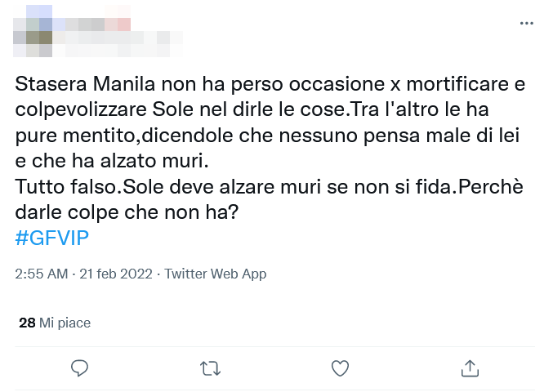Click the "Mi piace" label

click(x=65, y=323)
